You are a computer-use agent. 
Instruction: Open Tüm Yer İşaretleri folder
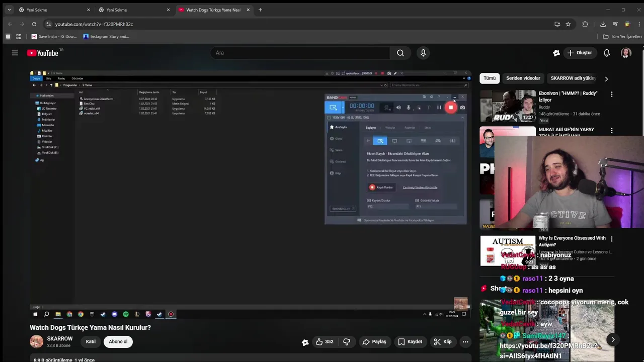click(x=622, y=37)
